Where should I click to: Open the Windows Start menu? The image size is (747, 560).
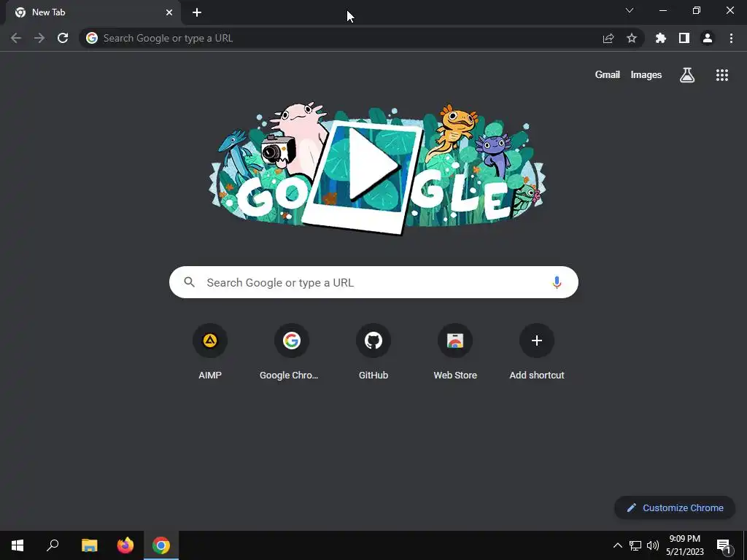pos(18,545)
